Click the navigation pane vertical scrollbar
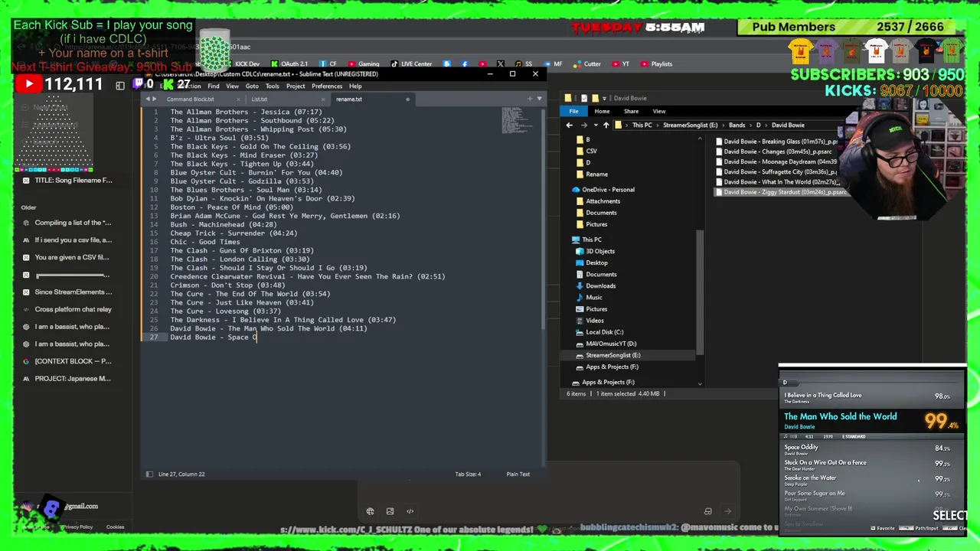Image resolution: width=980 pixels, height=551 pixels. [x=700, y=291]
